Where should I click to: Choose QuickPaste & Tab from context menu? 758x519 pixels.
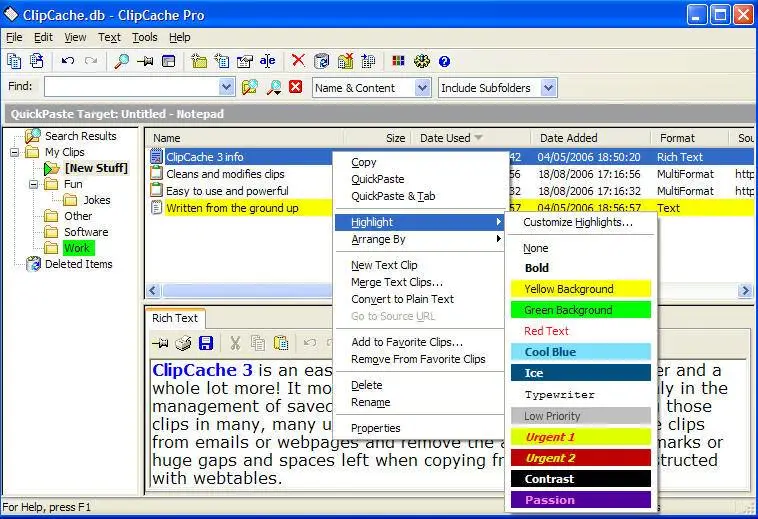pos(420,196)
